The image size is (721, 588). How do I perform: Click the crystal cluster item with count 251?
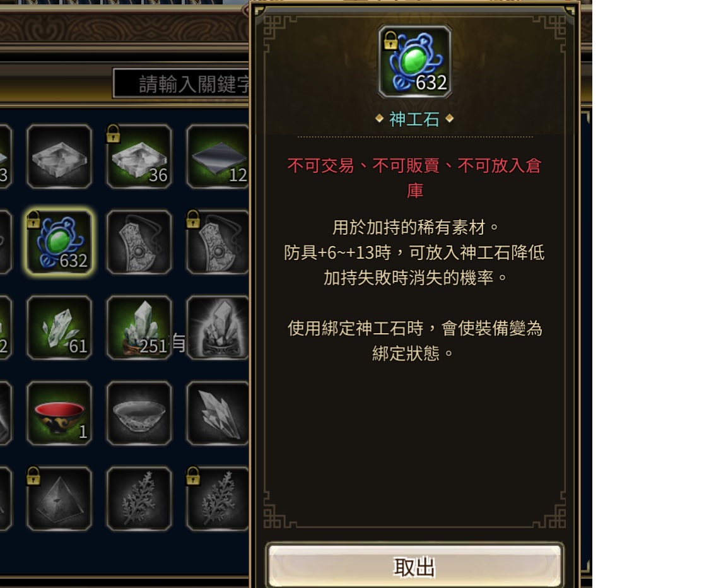pyautogui.click(x=139, y=327)
